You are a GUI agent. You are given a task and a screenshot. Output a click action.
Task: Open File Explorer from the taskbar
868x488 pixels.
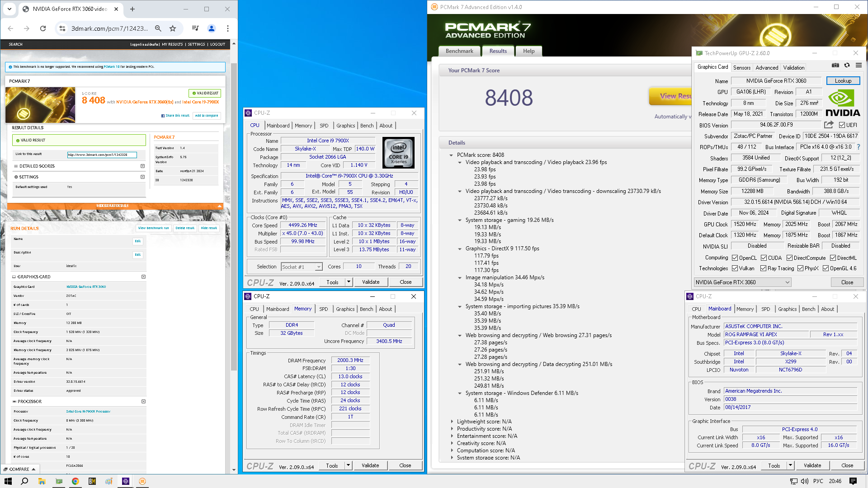point(42,481)
